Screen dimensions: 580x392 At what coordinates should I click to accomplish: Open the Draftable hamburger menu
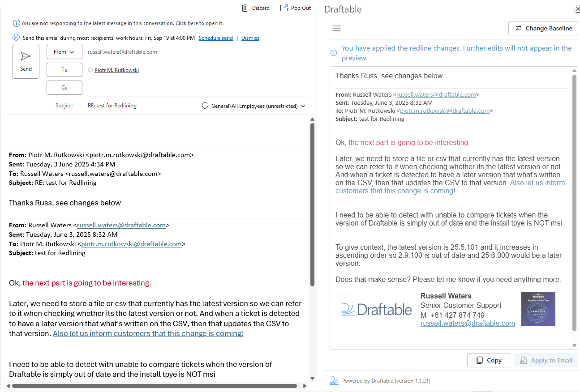pos(337,28)
